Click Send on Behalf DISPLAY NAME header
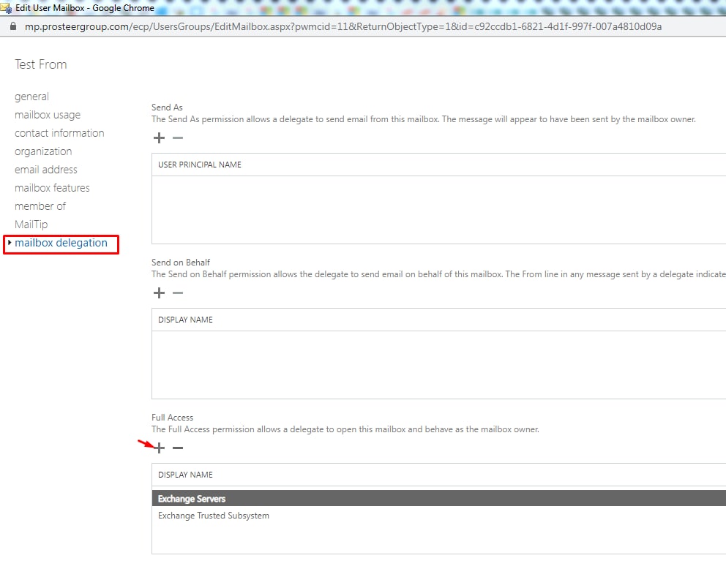 pos(185,320)
